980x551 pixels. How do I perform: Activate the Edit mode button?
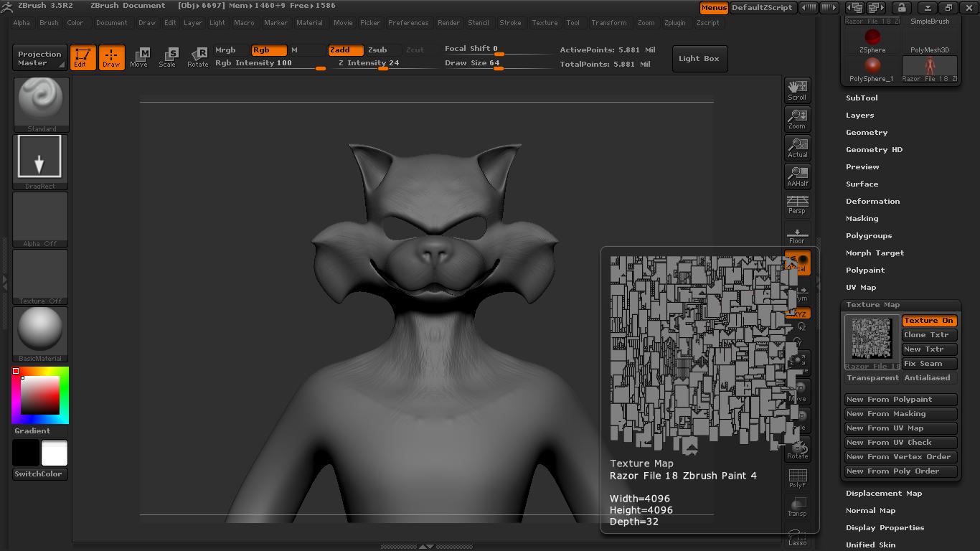point(83,58)
